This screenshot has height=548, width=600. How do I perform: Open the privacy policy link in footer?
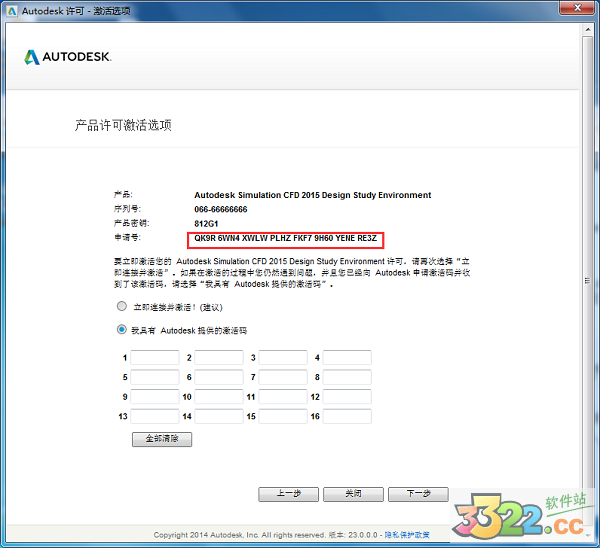click(407, 535)
